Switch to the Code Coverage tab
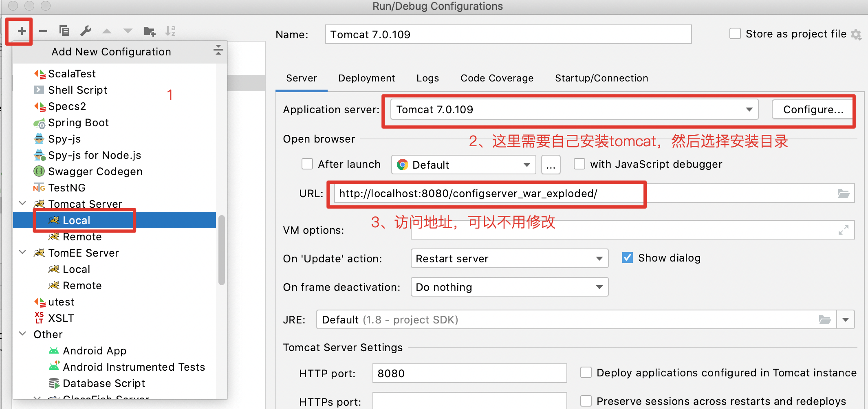Screen dimensions: 868x409 point(497,78)
